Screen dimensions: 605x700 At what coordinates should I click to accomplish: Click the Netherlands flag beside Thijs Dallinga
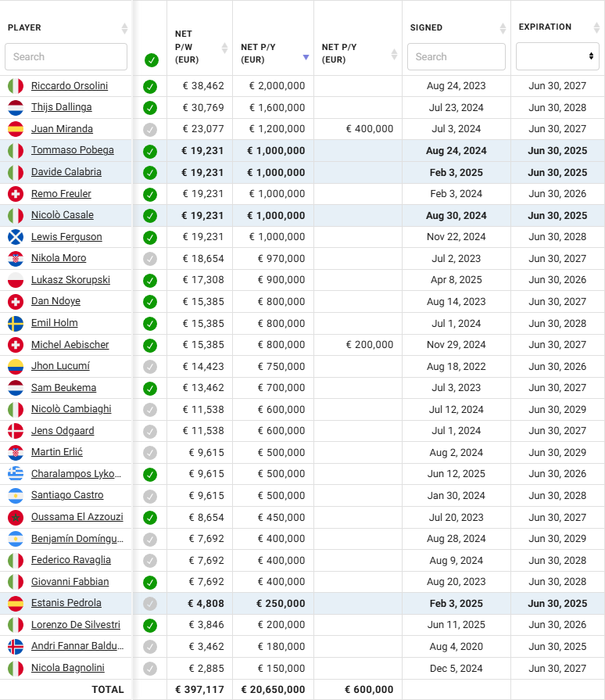tap(16, 108)
